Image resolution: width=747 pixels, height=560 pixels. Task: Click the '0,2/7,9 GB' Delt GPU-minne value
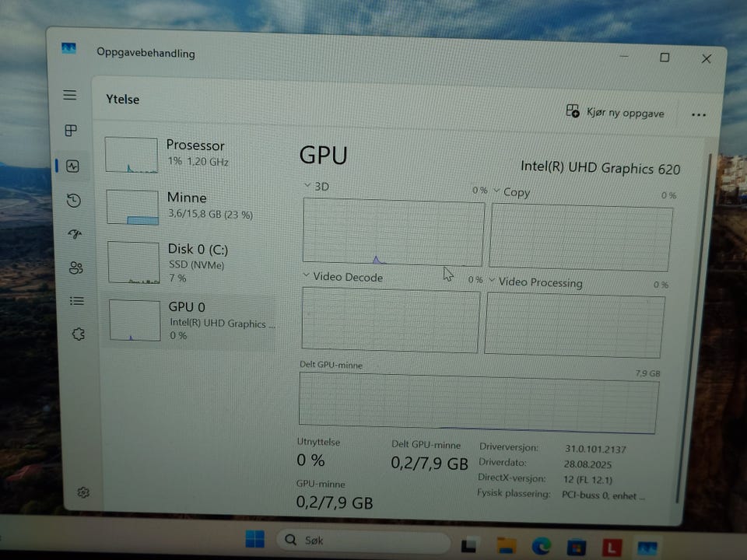point(430,463)
